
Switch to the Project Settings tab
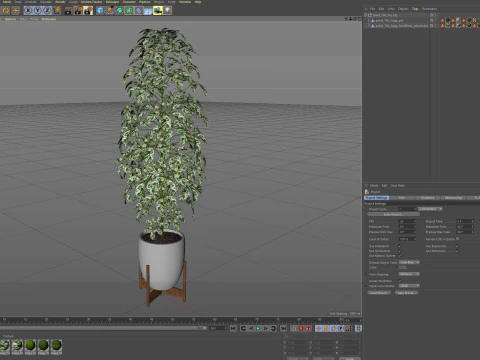[376, 198]
